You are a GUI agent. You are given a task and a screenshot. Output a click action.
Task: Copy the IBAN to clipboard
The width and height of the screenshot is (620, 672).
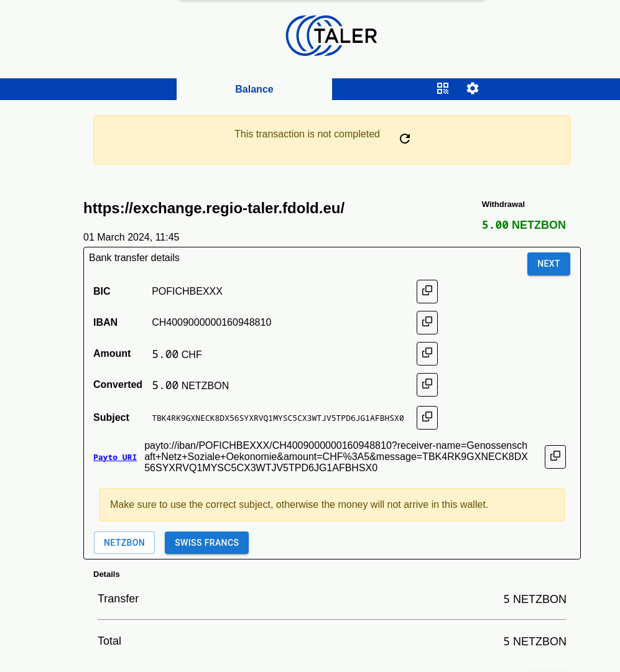[x=427, y=322]
